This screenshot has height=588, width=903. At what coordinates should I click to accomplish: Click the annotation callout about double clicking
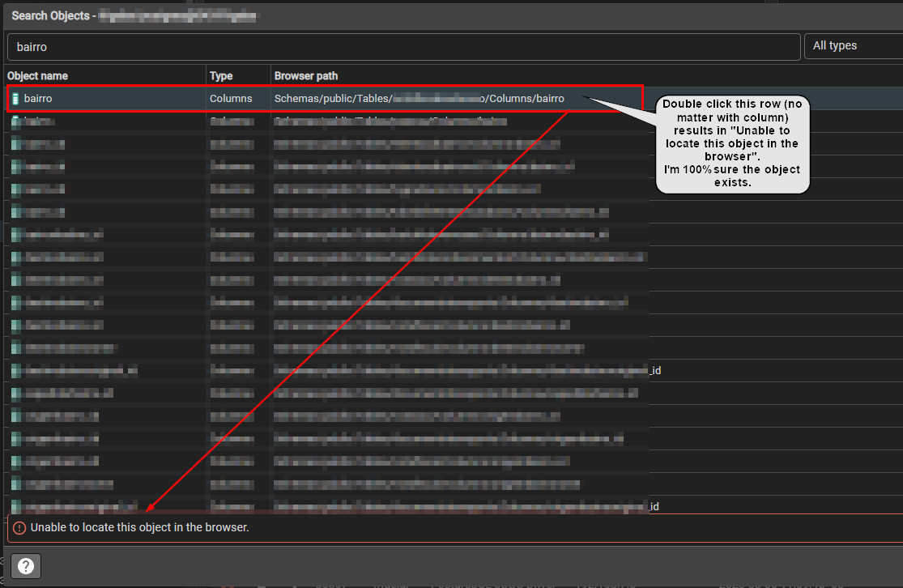click(732, 144)
